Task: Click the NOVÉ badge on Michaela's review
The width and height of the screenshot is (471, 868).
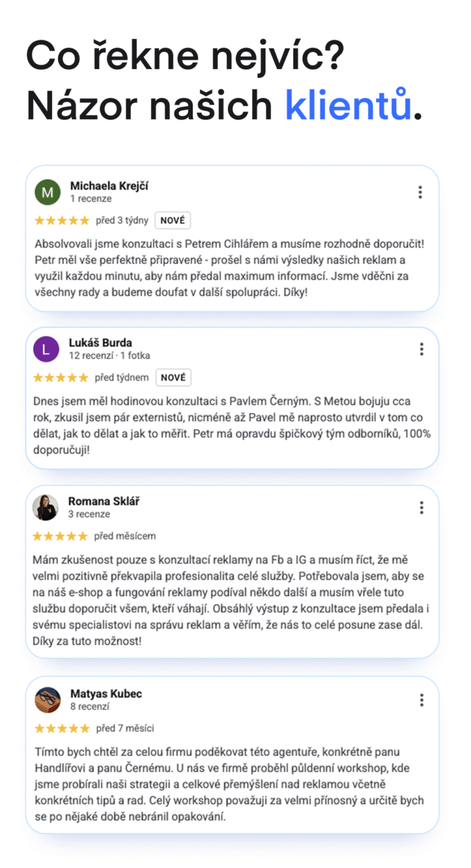Action: click(172, 220)
